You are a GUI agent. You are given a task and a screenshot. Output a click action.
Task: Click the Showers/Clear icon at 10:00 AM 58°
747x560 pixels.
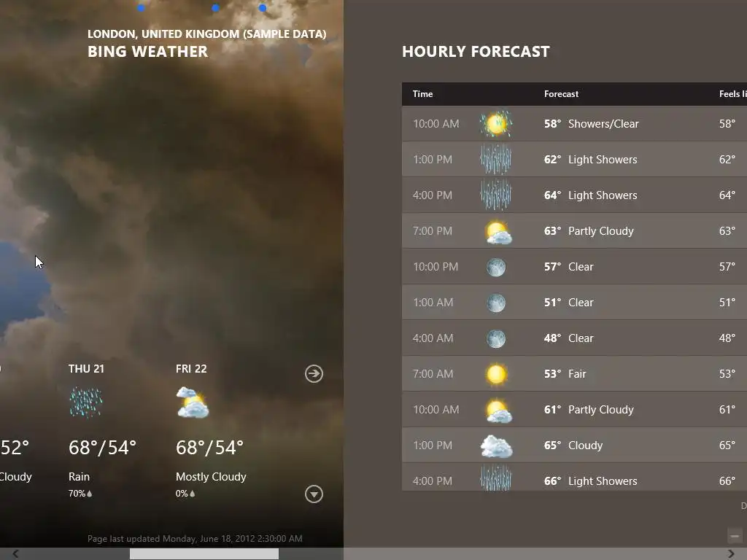(496, 124)
